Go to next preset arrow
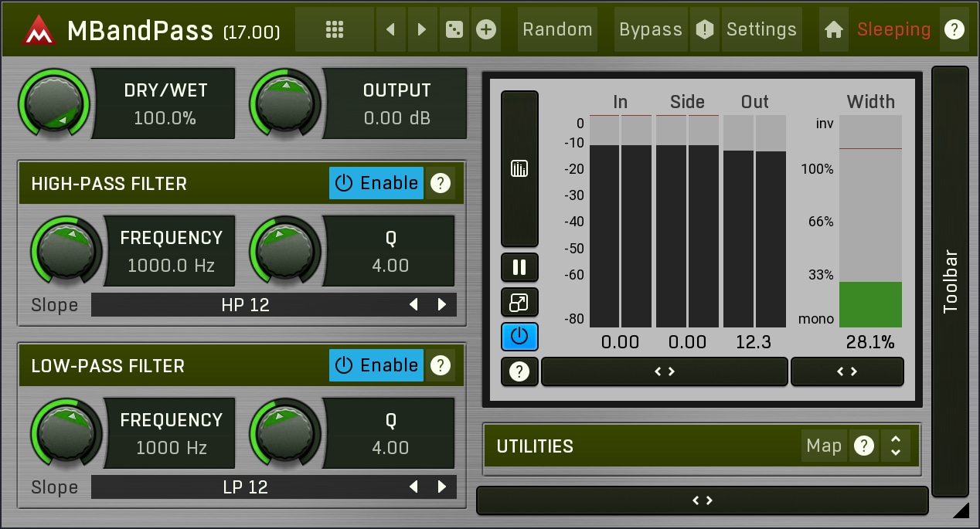 [x=422, y=29]
